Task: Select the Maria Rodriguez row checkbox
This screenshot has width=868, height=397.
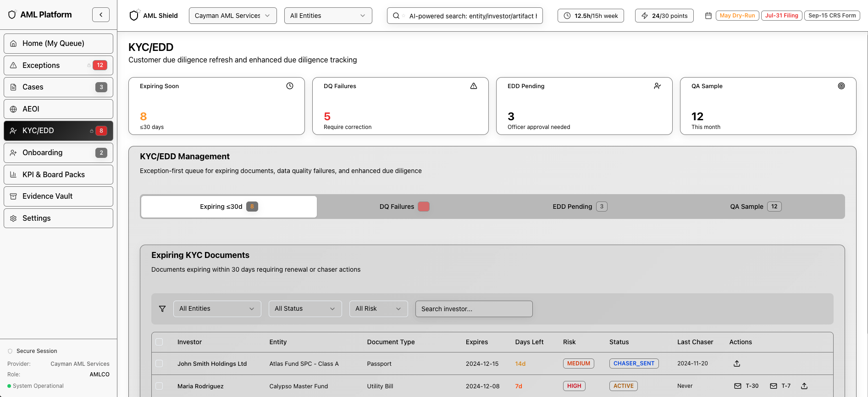Action: tap(159, 386)
